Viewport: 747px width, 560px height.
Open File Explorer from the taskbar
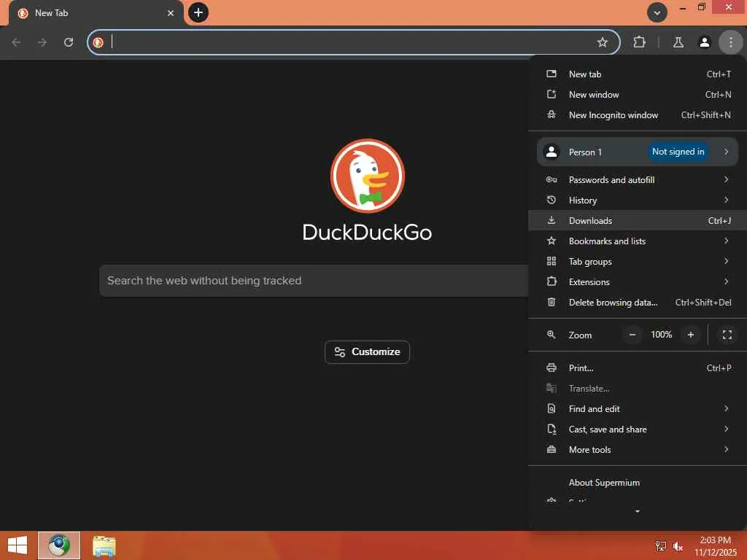coord(104,545)
